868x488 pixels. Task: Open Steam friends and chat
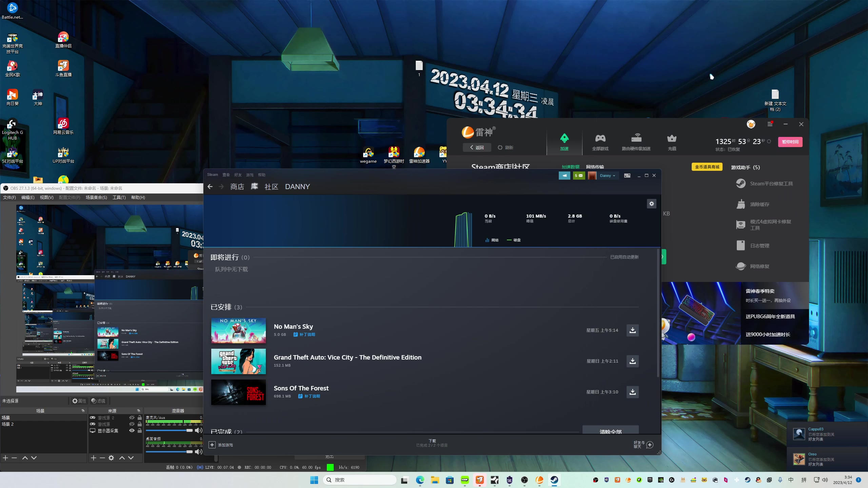coord(643,445)
